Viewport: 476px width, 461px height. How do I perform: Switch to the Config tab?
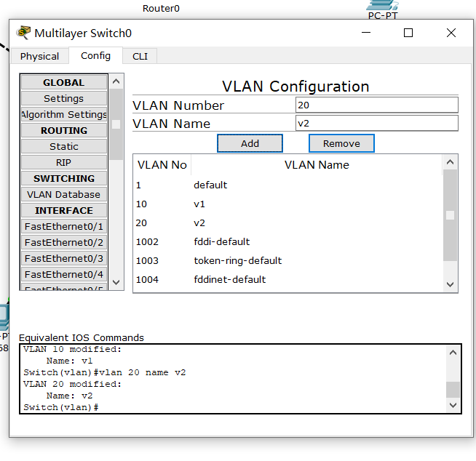95,55
